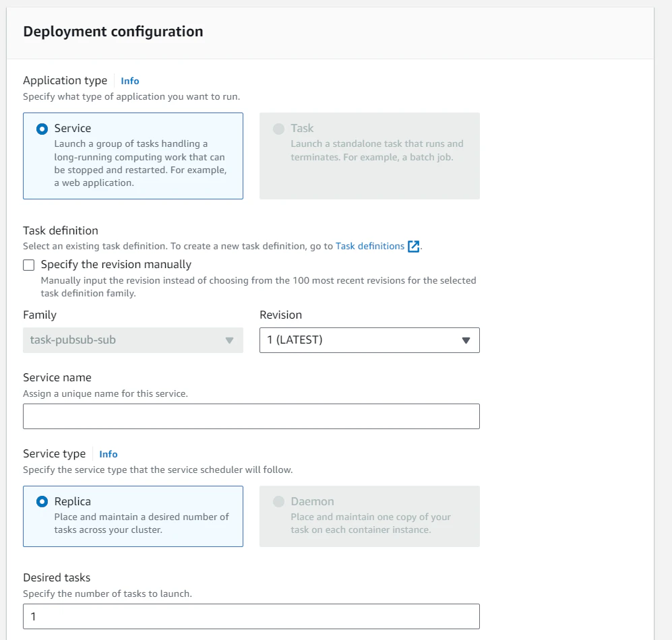Open Info link beside Application type
Viewport: 672px width, 640px height.
click(x=130, y=81)
